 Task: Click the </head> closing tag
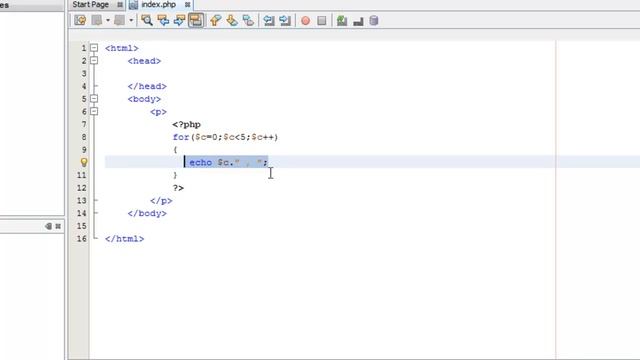147,86
